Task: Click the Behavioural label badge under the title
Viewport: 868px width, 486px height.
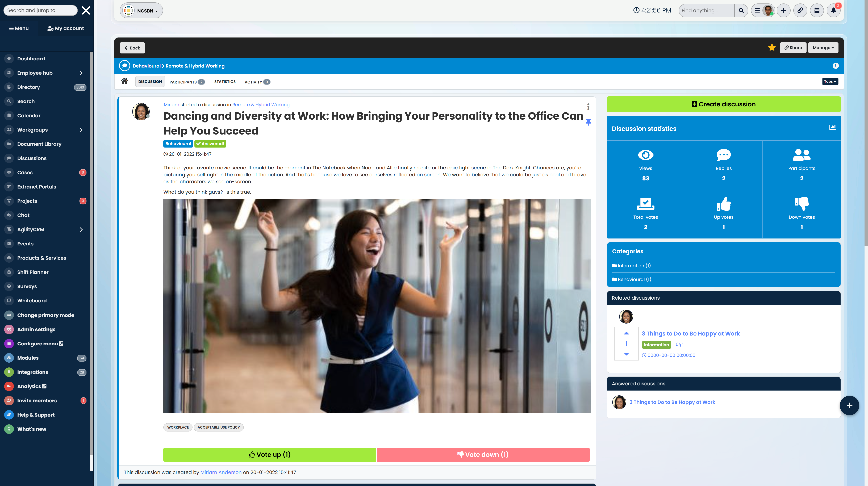Action: [178, 144]
